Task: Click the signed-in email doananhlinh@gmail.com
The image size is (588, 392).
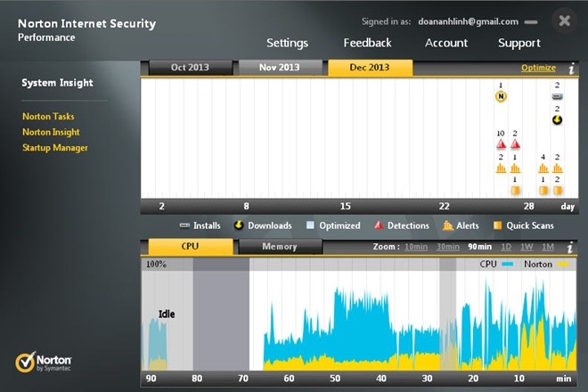Action: point(468,21)
